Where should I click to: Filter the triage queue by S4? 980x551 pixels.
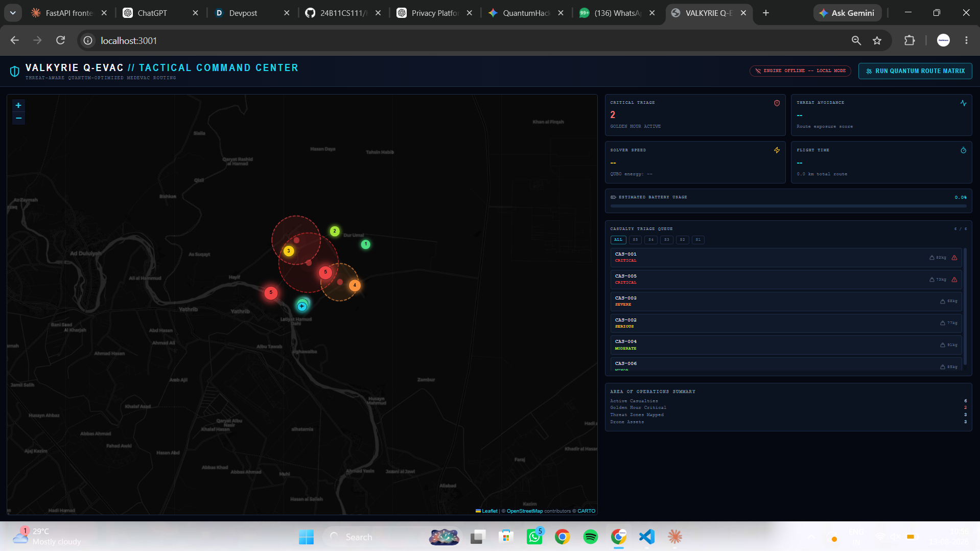(x=651, y=240)
